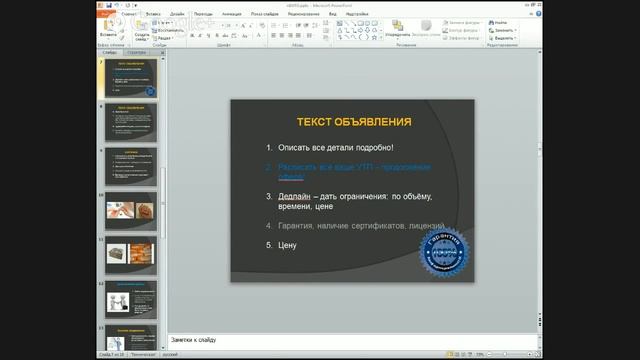The height and width of the screenshot is (360, 640).
Task: Click the Font Color A button
Action: (258, 36)
